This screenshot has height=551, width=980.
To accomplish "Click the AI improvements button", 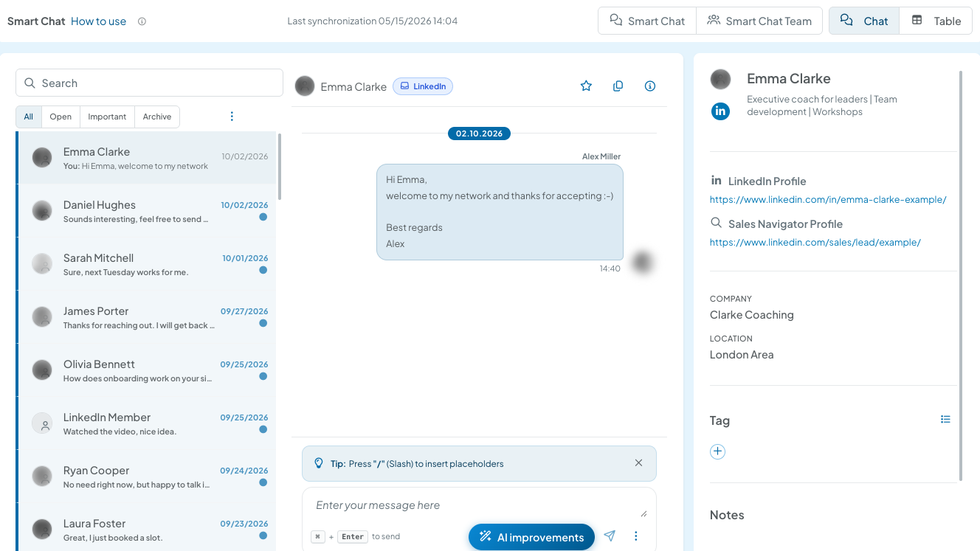I will coord(531,537).
